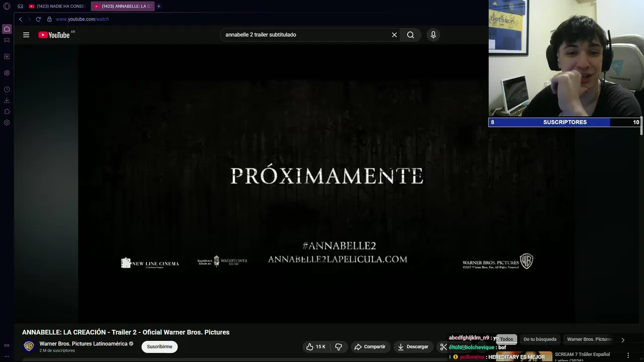Click the video player PRÓXIMAMENTE frame
This screenshot has width=644, height=362.
[x=327, y=184]
